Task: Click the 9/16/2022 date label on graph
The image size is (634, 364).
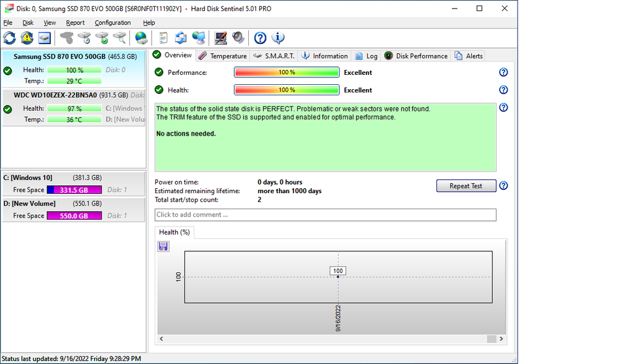Action: pyautogui.click(x=338, y=319)
